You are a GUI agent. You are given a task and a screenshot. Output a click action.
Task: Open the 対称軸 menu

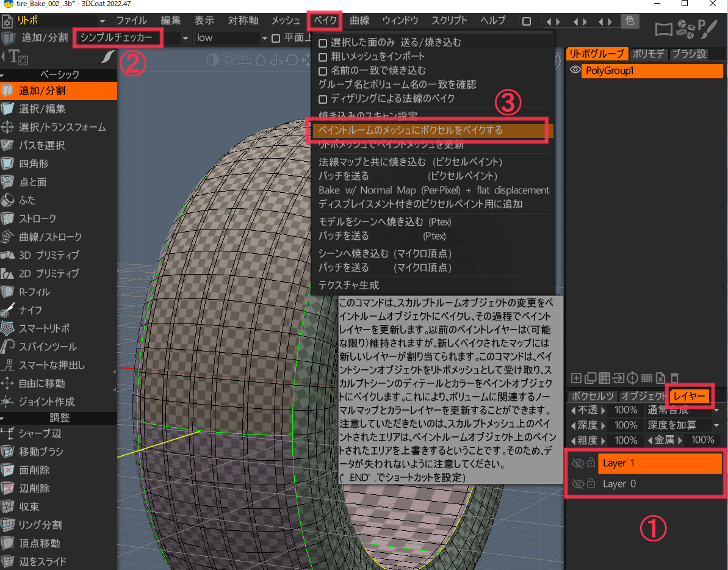243,20
